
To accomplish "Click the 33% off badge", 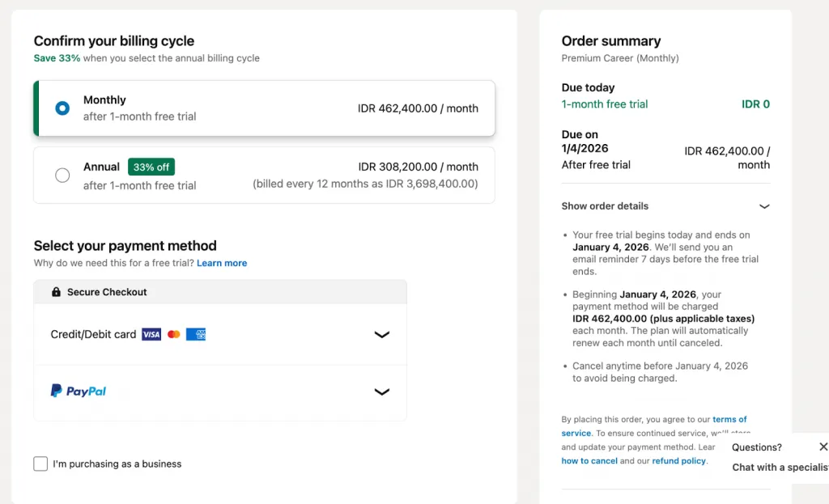I will (x=151, y=167).
